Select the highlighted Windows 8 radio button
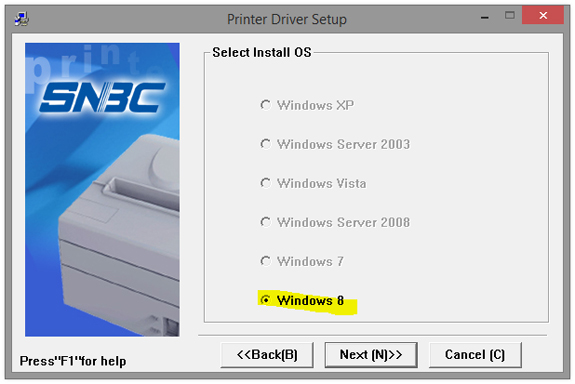575x384 pixels. 265,300
